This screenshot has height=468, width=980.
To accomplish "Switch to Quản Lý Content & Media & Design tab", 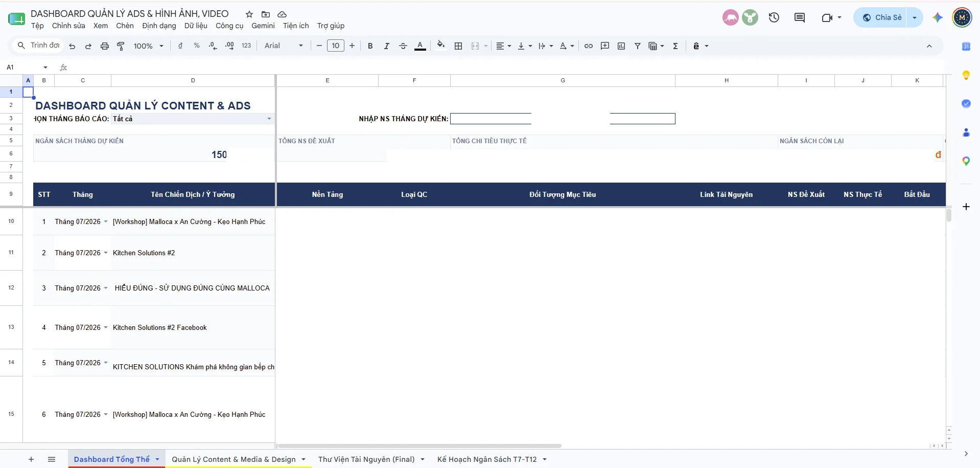I will pos(234,459).
